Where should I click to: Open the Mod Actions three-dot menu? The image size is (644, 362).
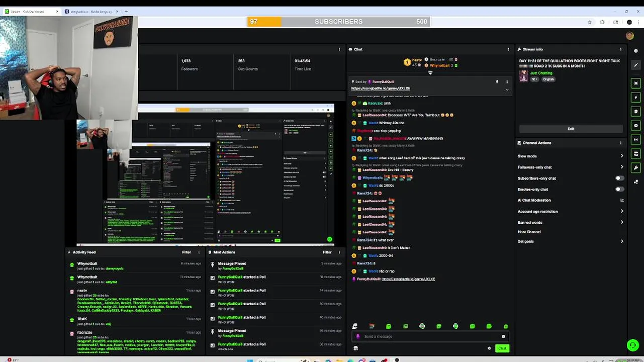[340, 252]
